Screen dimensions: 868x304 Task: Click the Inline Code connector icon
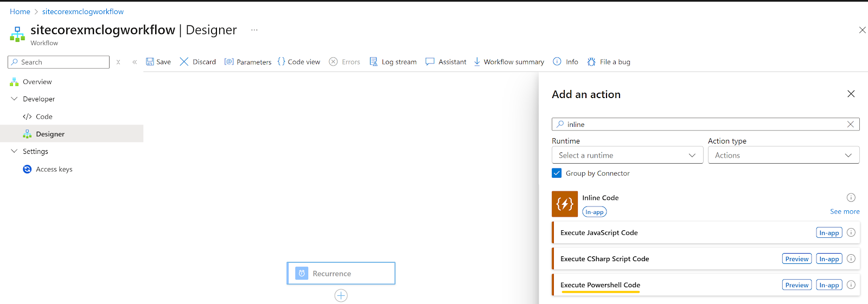point(565,204)
